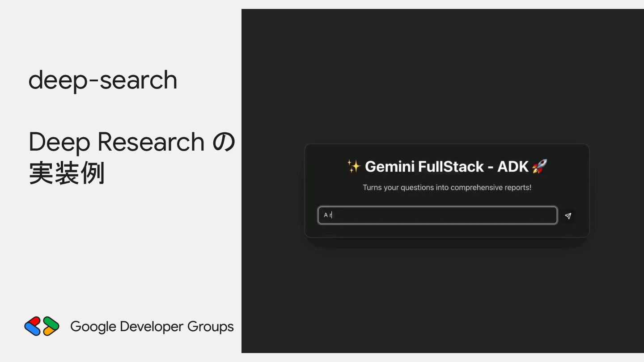The image size is (644, 362).
Task: Click the typed text 'A r' in the input
Action: 328,215
